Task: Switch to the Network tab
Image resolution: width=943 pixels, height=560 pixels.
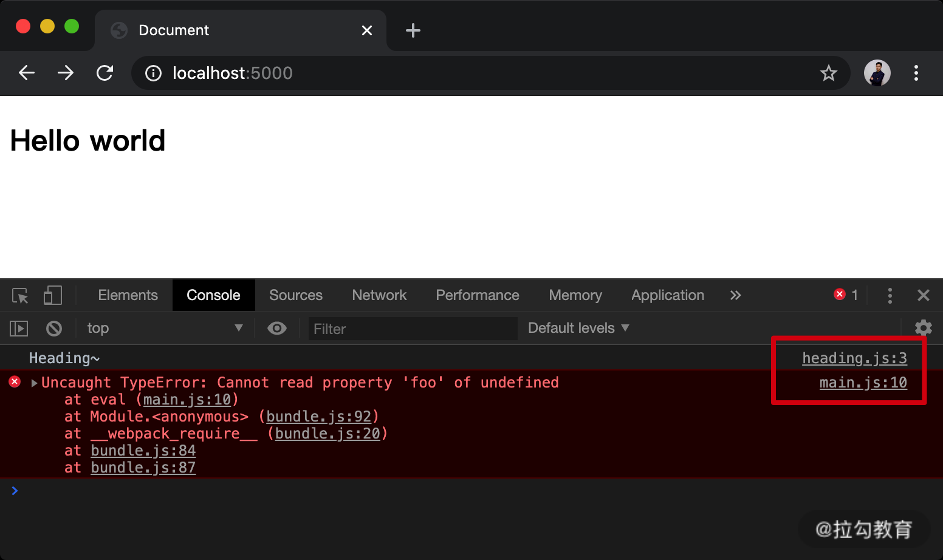Action: [x=379, y=295]
